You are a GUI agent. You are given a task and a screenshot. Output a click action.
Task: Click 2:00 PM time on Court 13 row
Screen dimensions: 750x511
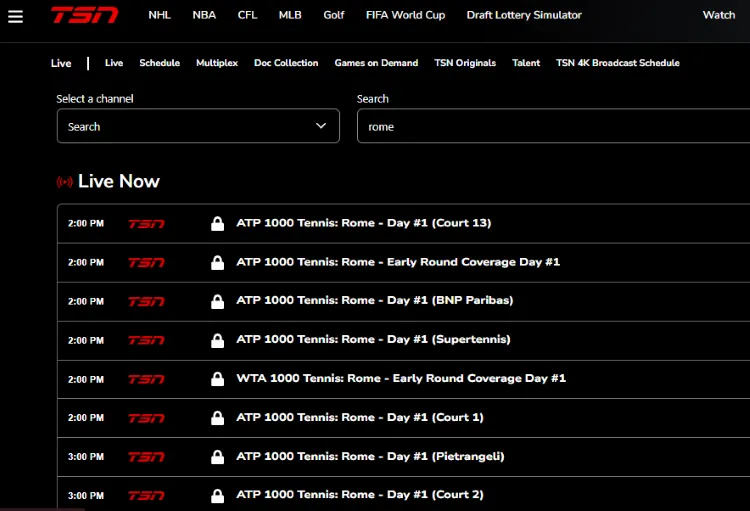(x=86, y=223)
